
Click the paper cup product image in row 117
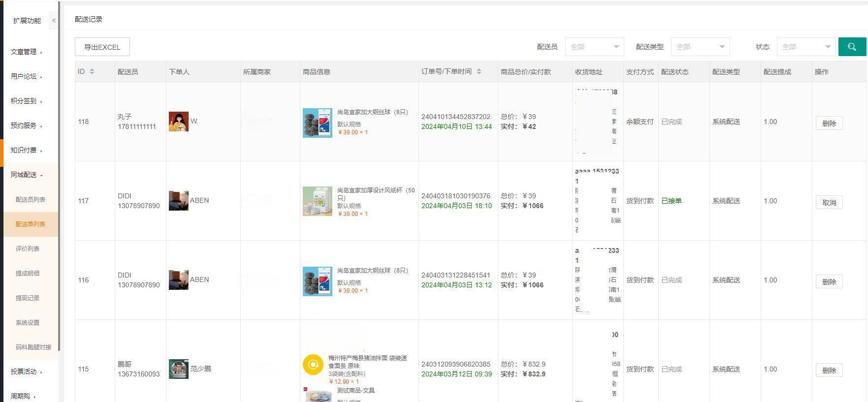[x=317, y=201]
